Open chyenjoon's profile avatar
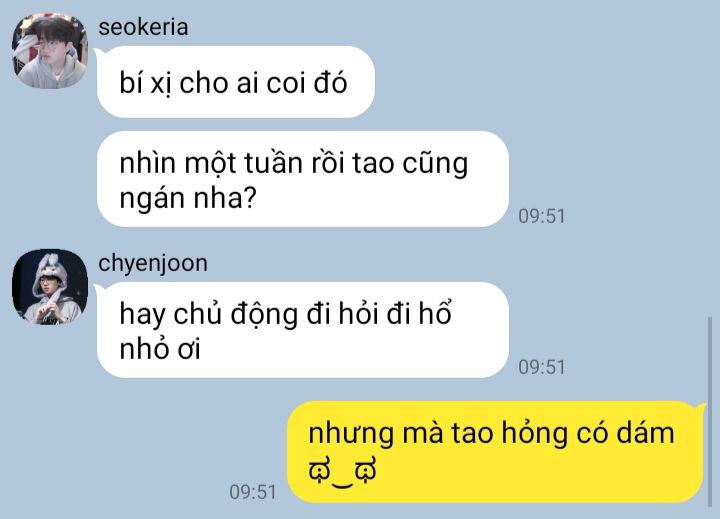 [x=50, y=287]
